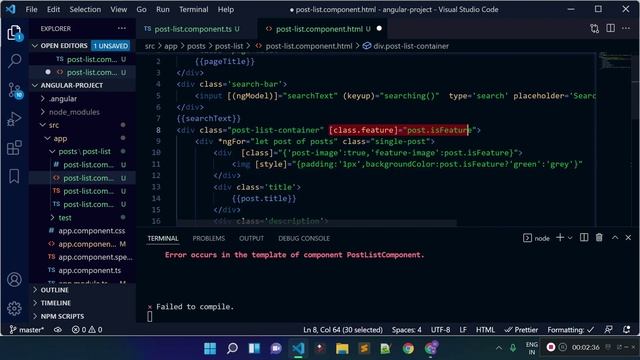This screenshot has height=360, width=640.
Task: Open the Search view in activity bar
Action: (14, 61)
